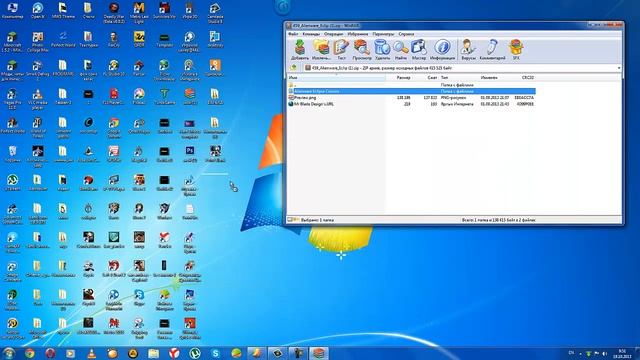Image resolution: width=640 pixels, height=360 pixels.
Task: Click the Найти (Find) toolbar icon
Action: click(401, 50)
